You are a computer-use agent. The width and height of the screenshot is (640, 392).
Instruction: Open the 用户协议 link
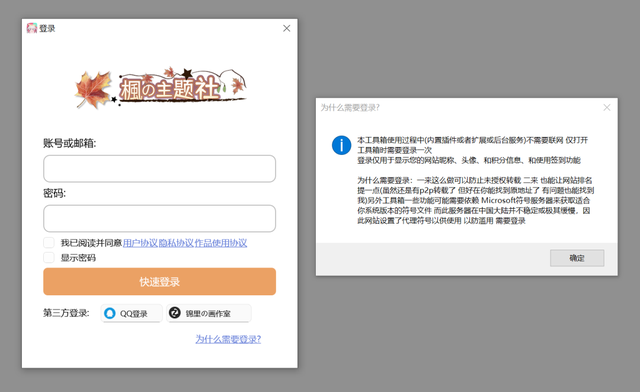(140, 243)
